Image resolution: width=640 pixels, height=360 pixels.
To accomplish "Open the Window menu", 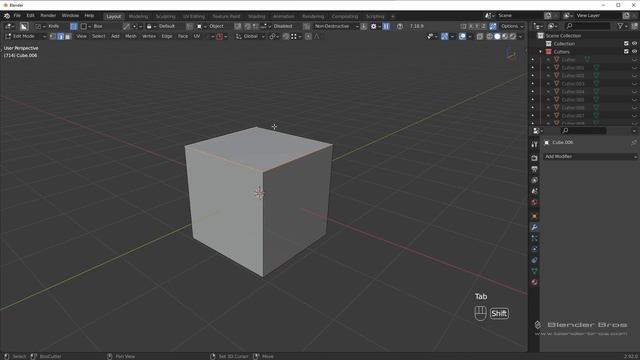I will [70, 16].
